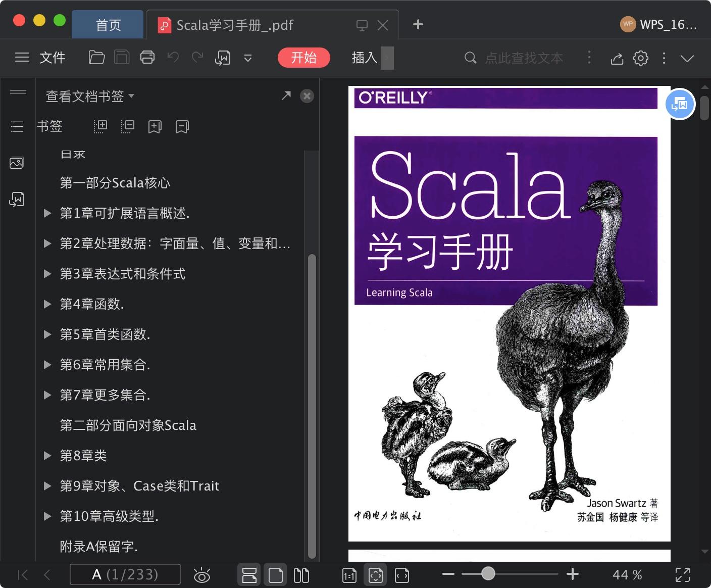Toggle the sidebar collapse bar icon
This screenshot has height=588, width=711.
coord(18,92)
